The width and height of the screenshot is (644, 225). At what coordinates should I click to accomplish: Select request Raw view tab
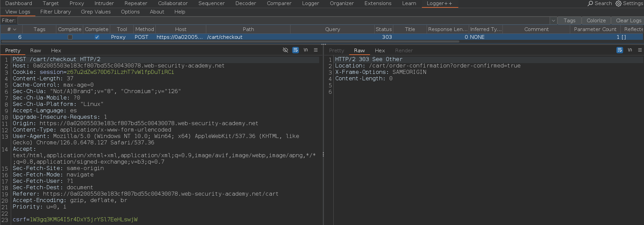click(x=35, y=51)
